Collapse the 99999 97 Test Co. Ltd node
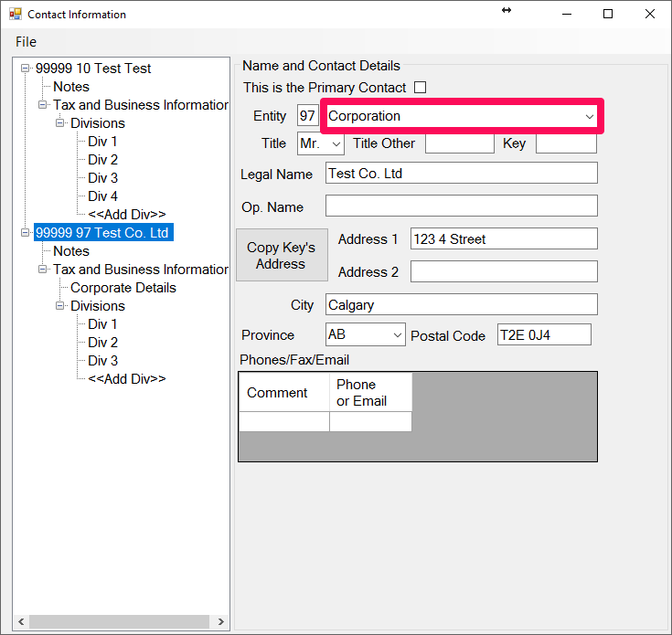 point(26,233)
